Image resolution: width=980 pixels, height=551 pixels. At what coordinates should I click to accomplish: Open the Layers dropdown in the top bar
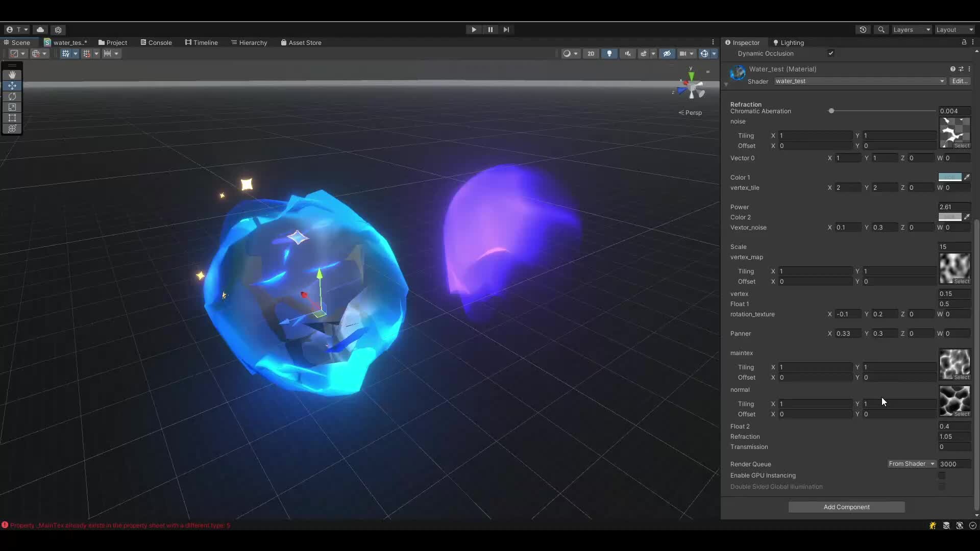tap(911, 30)
